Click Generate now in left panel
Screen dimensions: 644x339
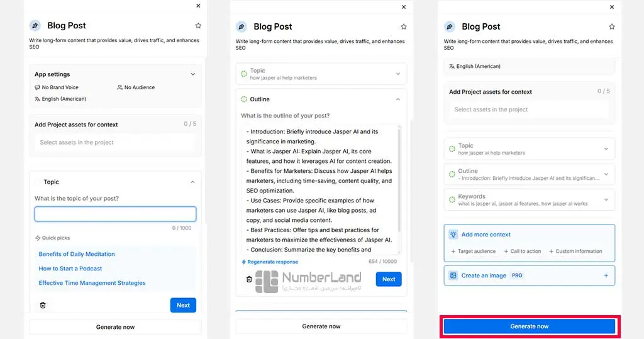point(116,327)
